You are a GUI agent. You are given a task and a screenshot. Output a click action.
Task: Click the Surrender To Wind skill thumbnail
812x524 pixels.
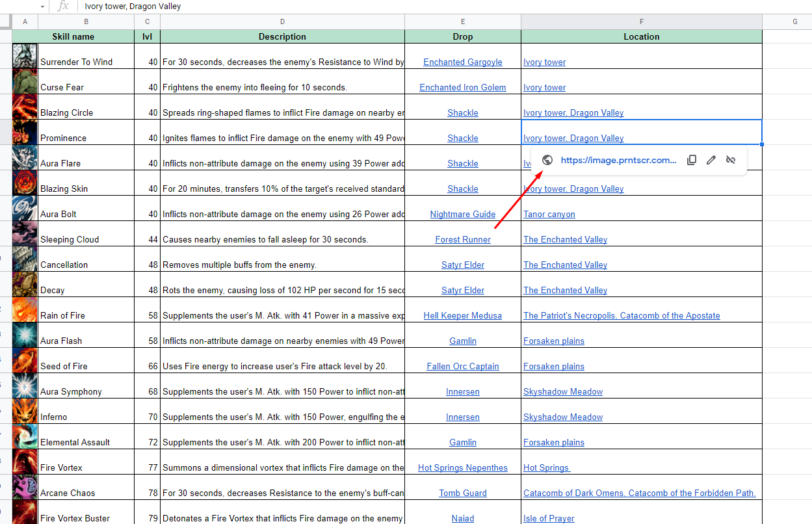pos(25,56)
